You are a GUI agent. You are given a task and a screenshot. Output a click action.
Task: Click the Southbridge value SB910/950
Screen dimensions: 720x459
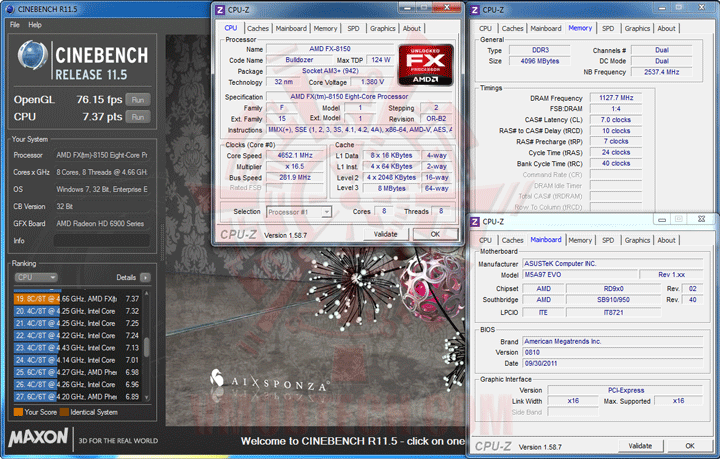613,300
